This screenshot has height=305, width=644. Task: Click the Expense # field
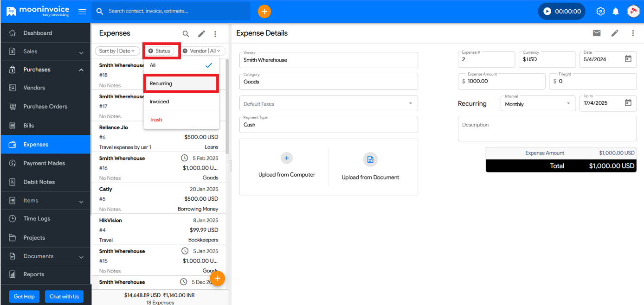tap(486, 59)
